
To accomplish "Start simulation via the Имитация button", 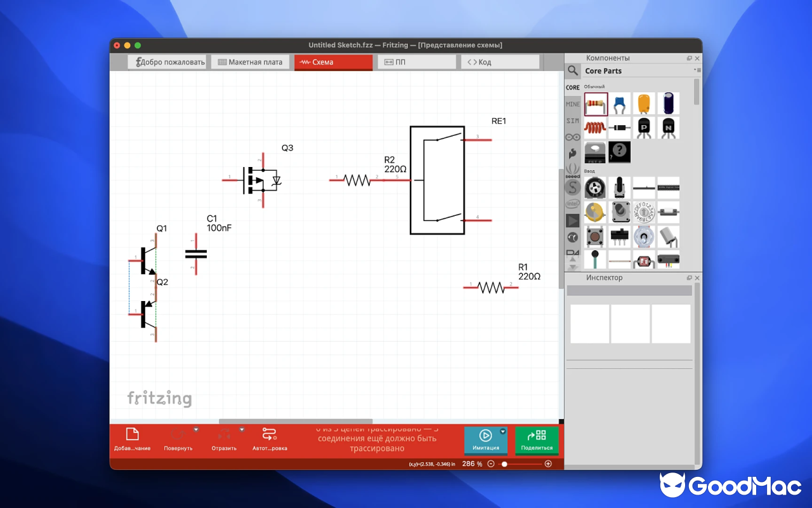I will [485, 439].
